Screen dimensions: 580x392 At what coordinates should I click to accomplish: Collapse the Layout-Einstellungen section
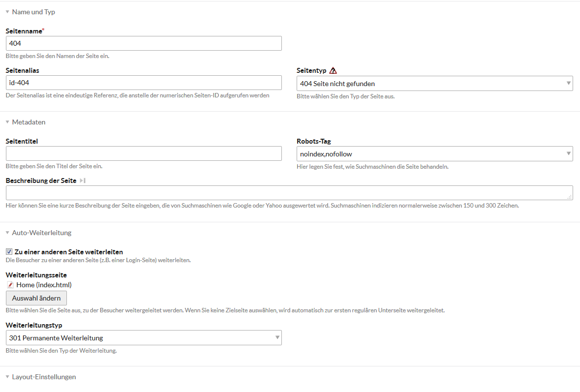tap(44, 377)
